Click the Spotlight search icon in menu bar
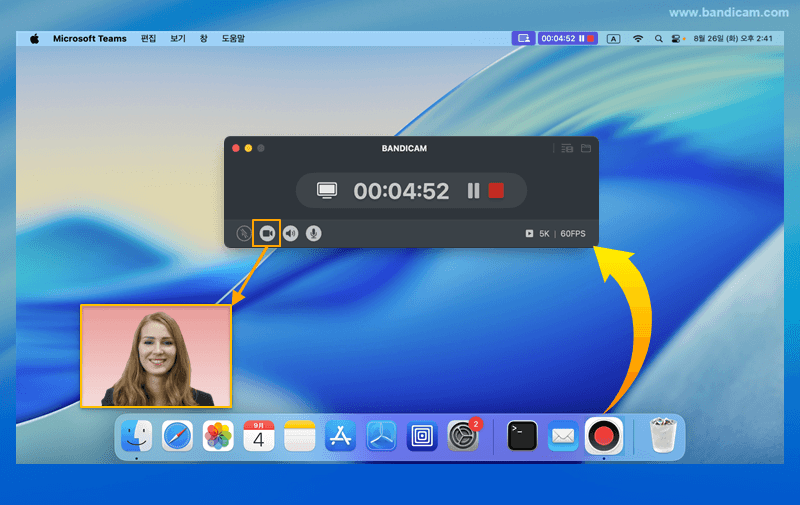Image resolution: width=800 pixels, height=505 pixels. [x=658, y=38]
